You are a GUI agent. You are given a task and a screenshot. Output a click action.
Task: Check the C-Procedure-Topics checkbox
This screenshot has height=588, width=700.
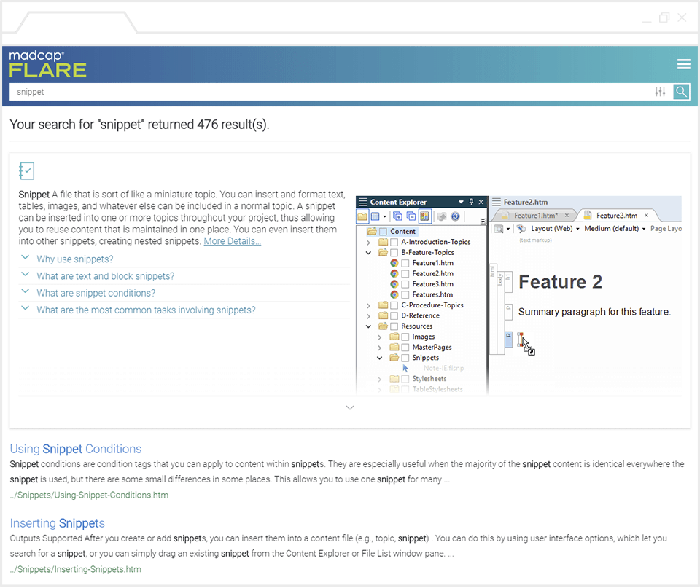click(x=394, y=305)
